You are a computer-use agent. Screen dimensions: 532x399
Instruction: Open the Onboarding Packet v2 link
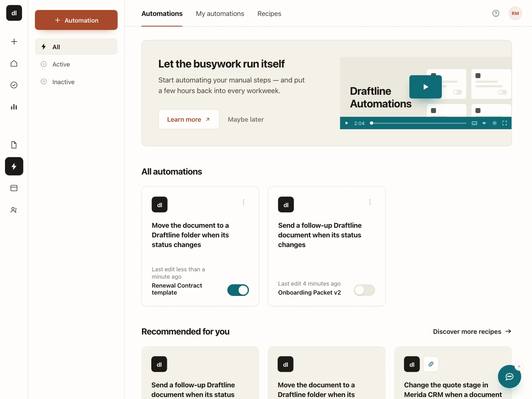pyautogui.click(x=310, y=293)
